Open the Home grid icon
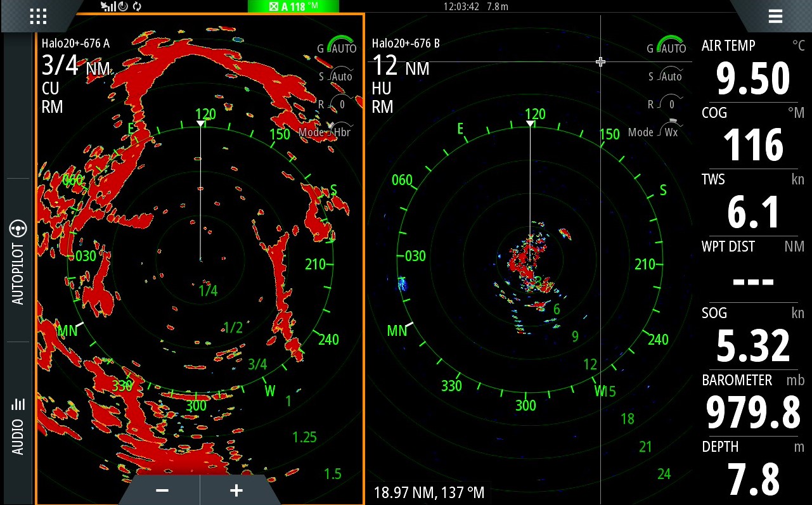Viewport: 812px width, 505px height. (38, 16)
